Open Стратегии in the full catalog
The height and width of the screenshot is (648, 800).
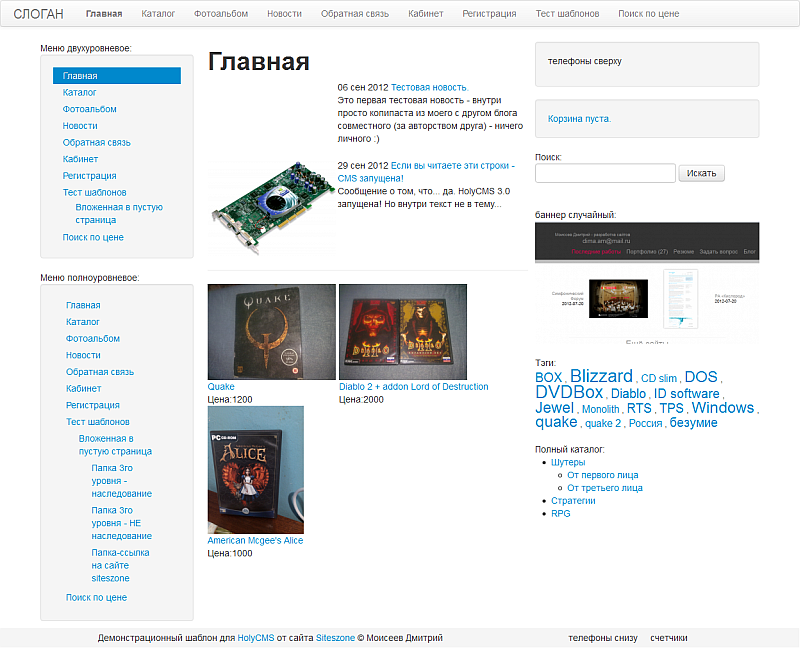[573, 501]
